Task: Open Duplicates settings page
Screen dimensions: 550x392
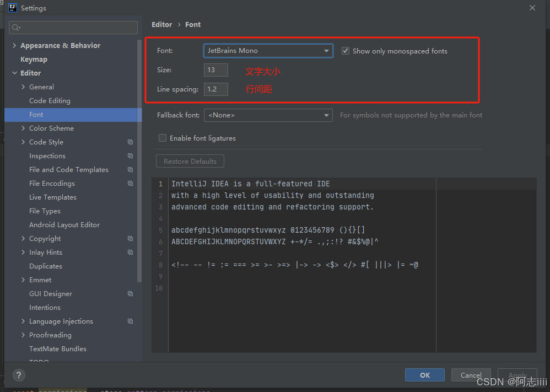Action: point(46,266)
